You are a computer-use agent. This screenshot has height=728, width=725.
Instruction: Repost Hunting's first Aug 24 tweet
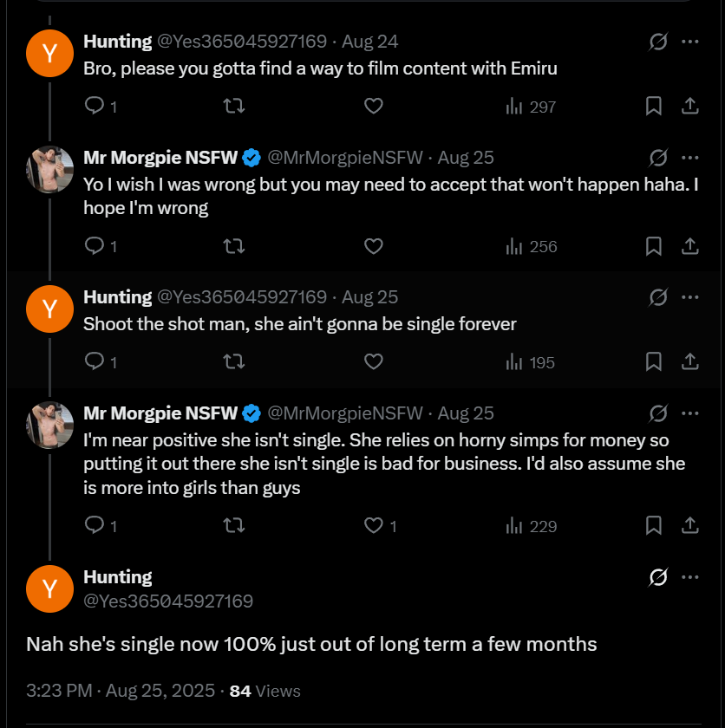[x=233, y=107]
